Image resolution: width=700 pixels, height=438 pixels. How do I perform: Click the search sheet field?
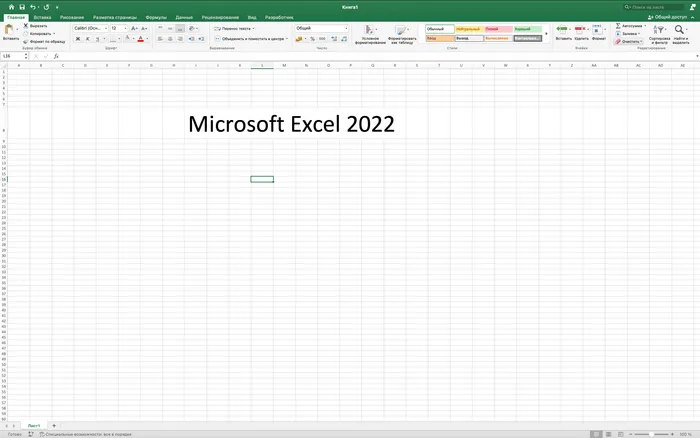pyautogui.click(x=654, y=7)
